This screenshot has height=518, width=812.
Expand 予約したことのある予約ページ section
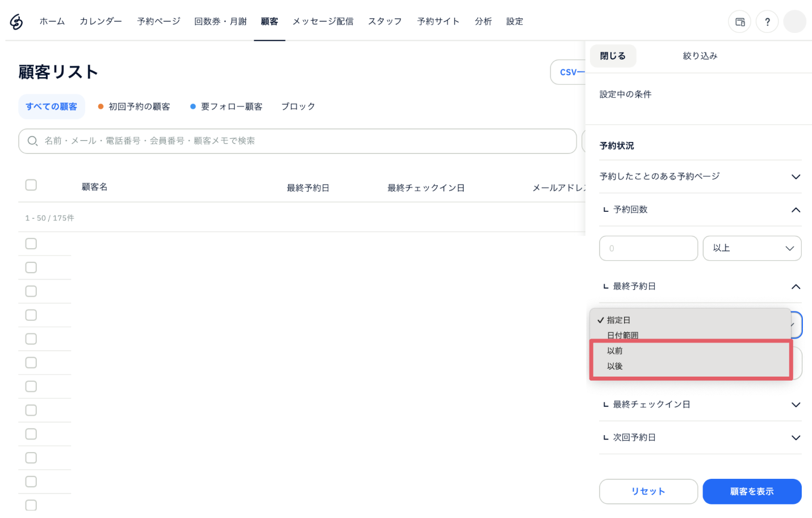pyautogui.click(x=700, y=177)
